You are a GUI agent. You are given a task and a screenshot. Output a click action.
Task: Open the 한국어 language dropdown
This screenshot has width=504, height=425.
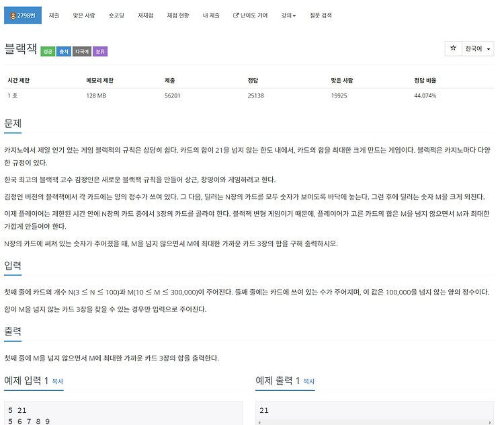[478, 49]
